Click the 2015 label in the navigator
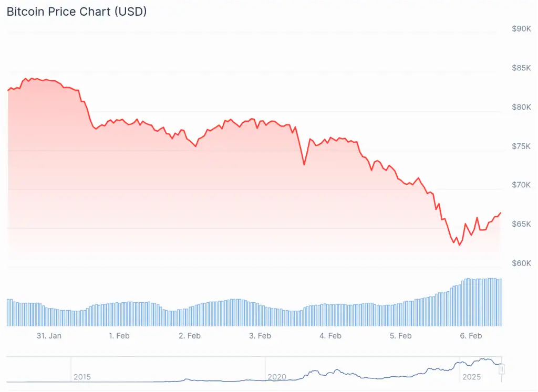538x392 pixels. pos(82,377)
